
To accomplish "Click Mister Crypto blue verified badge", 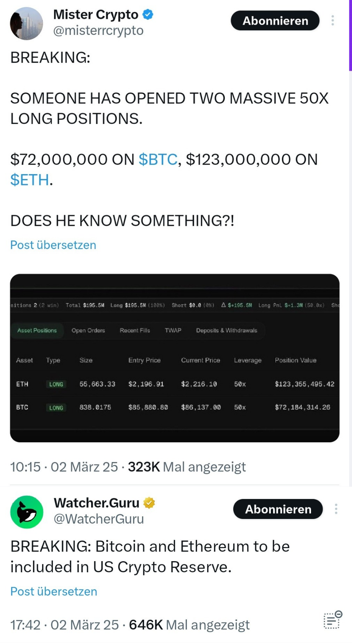I will point(148,15).
